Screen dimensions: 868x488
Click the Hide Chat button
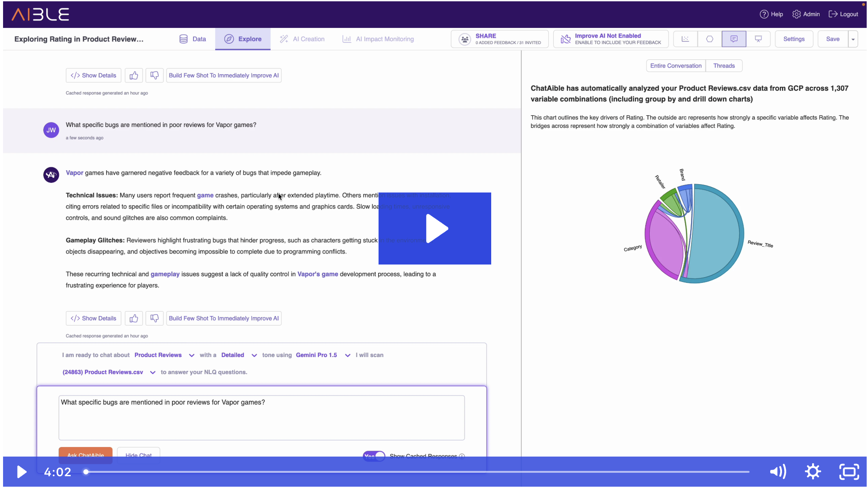pyautogui.click(x=138, y=455)
